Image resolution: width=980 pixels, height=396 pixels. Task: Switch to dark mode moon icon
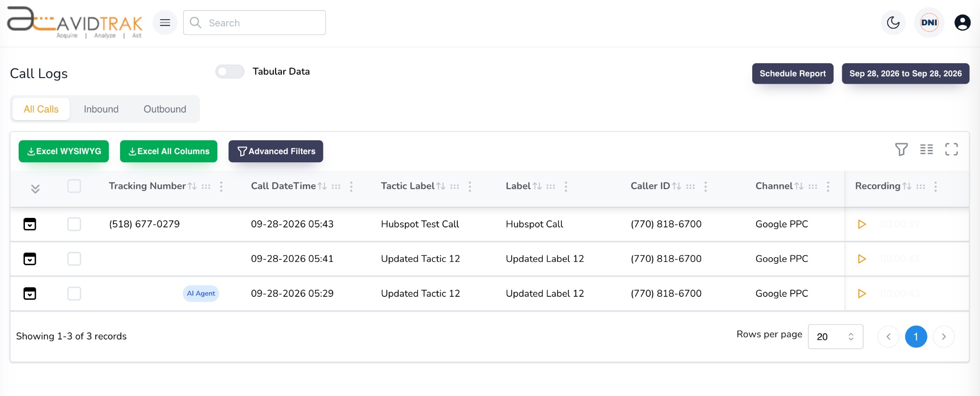pos(893,23)
